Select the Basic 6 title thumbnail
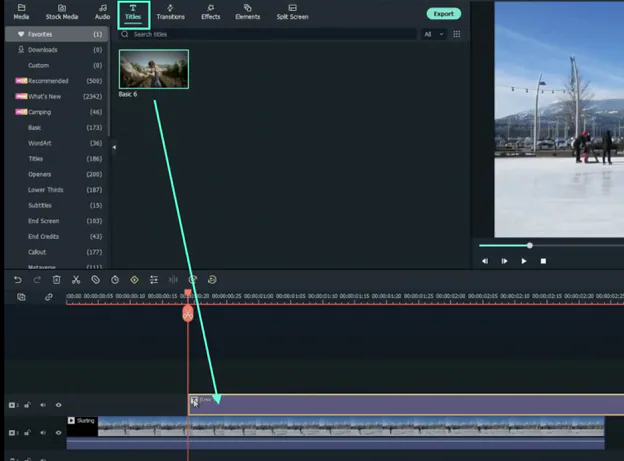Image resolution: width=624 pixels, height=461 pixels. pyautogui.click(x=154, y=69)
